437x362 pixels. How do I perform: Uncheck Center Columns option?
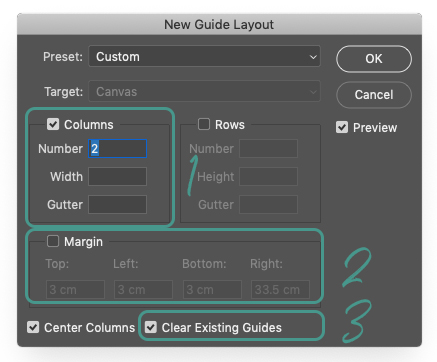33,327
